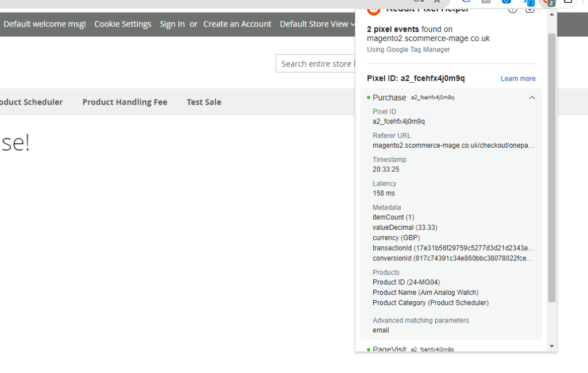Click the blue extension icon with badge 2
This screenshot has height=373, width=588.
(527, 2)
